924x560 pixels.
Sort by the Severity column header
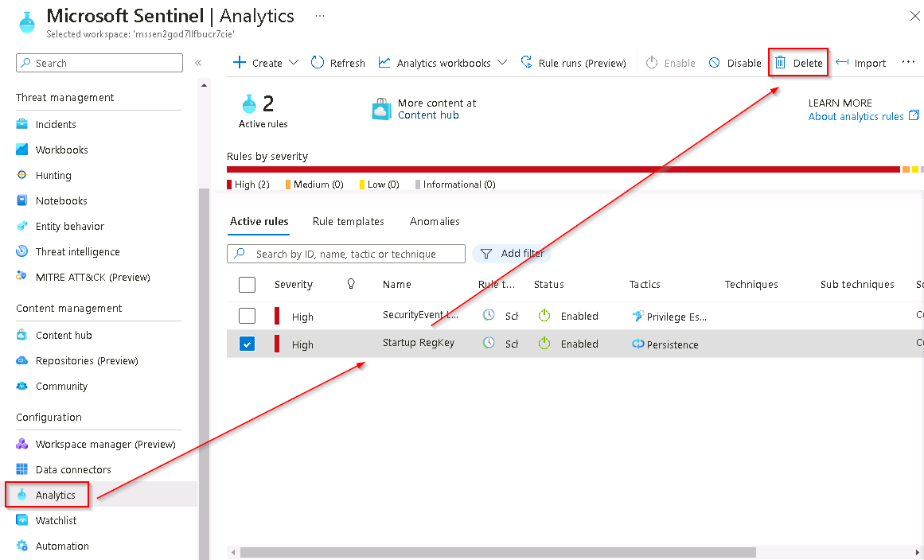click(x=294, y=285)
